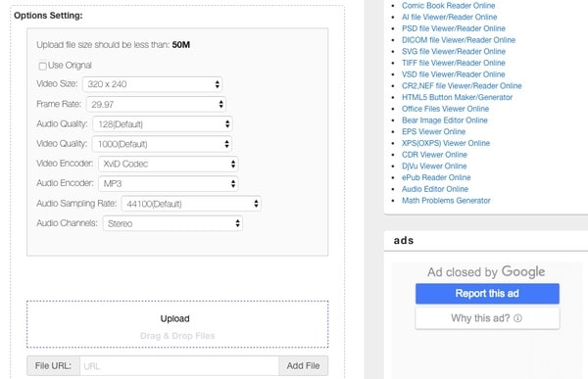The height and width of the screenshot is (379, 588).
Task: Click the Why this ad? button
Action: pos(487,318)
